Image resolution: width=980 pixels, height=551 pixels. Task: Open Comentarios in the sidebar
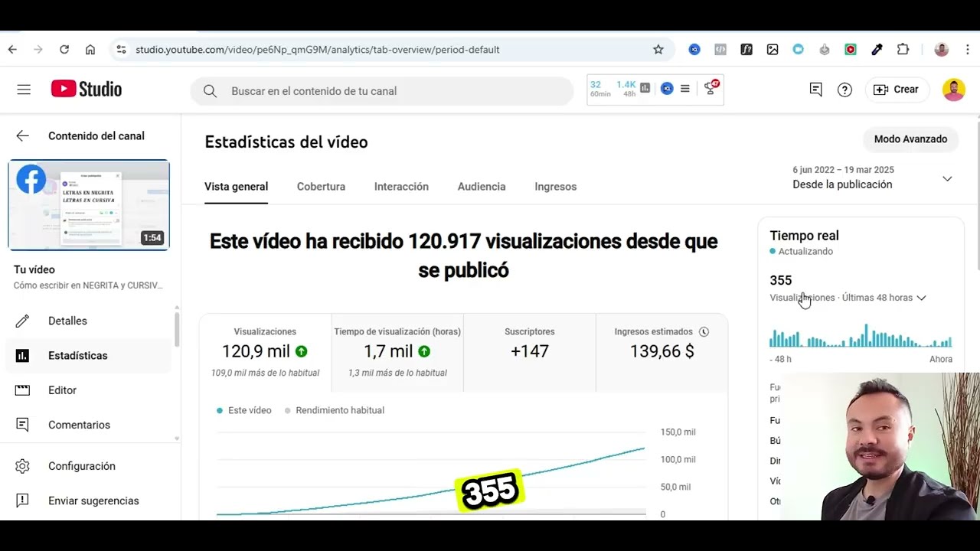tap(89, 425)
